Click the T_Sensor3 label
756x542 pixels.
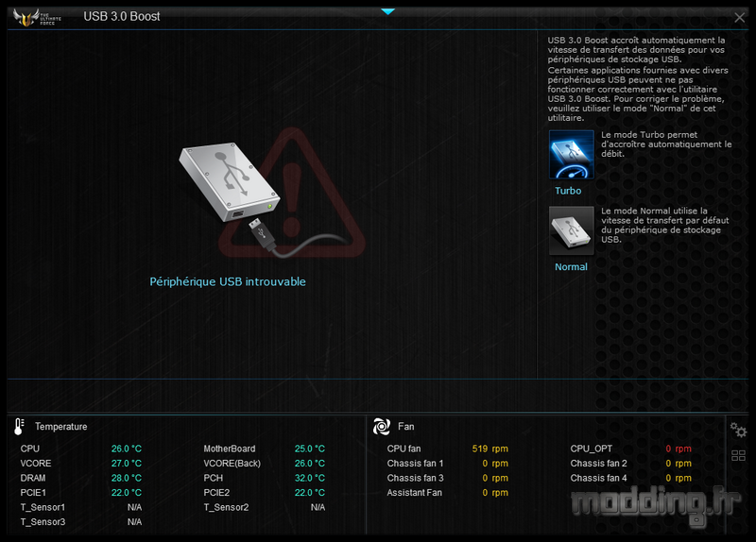tap(43, 522)
